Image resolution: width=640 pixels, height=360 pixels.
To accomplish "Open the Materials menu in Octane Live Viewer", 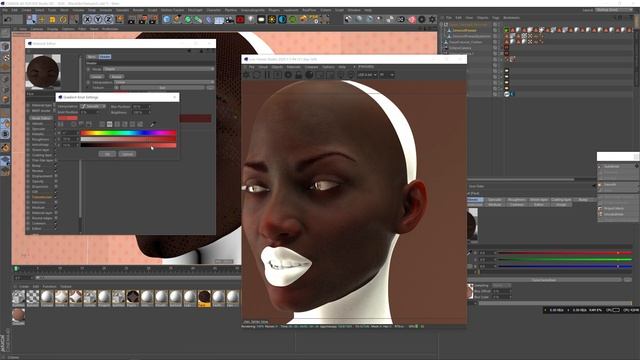I will point(293,67).
